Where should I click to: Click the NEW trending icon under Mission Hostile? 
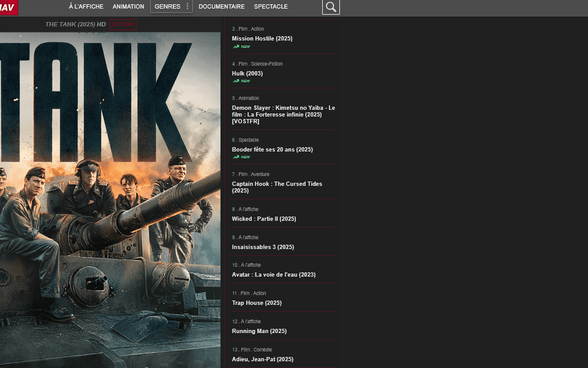[x=236, y=47]
